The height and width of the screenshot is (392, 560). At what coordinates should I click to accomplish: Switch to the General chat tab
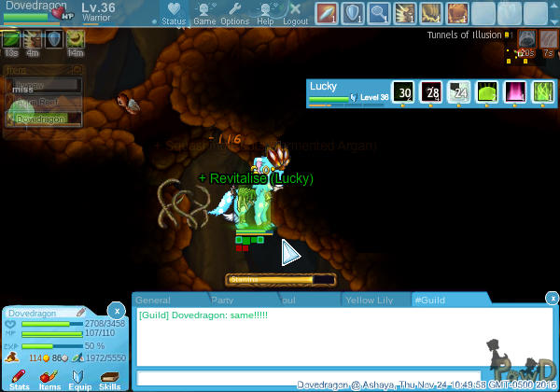click(x=155, y=300)
